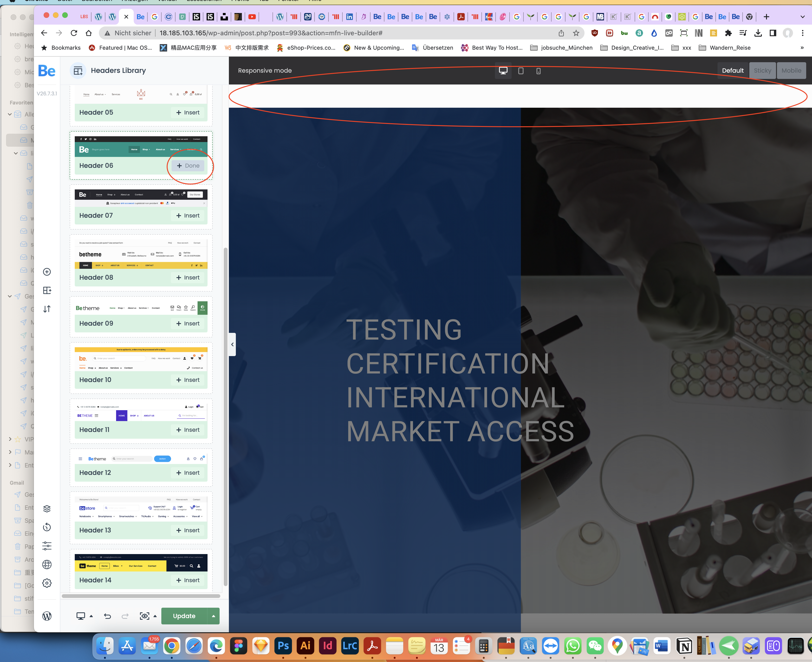Click the WordPress logo icon in sidebar
This screenshot has height=662, width=812.
coord(47,616)
